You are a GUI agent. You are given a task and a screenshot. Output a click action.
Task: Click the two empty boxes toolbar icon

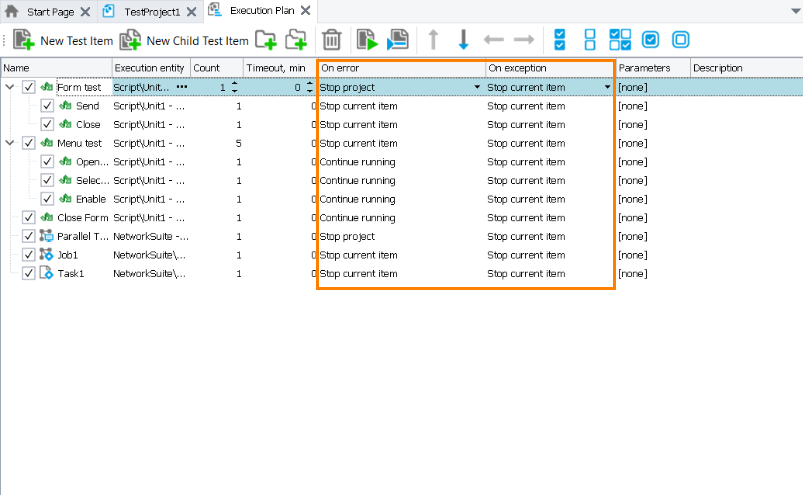(589, 40)
